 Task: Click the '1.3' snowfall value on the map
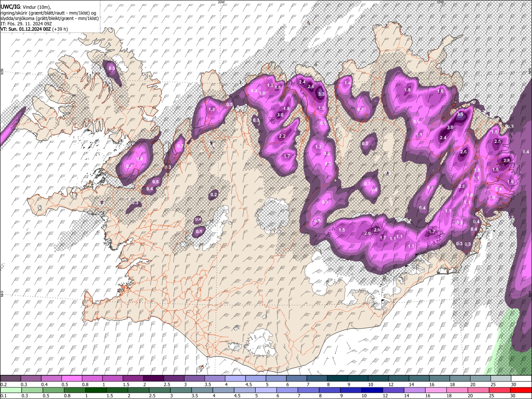pyautogui.click(x=212, y=109)
